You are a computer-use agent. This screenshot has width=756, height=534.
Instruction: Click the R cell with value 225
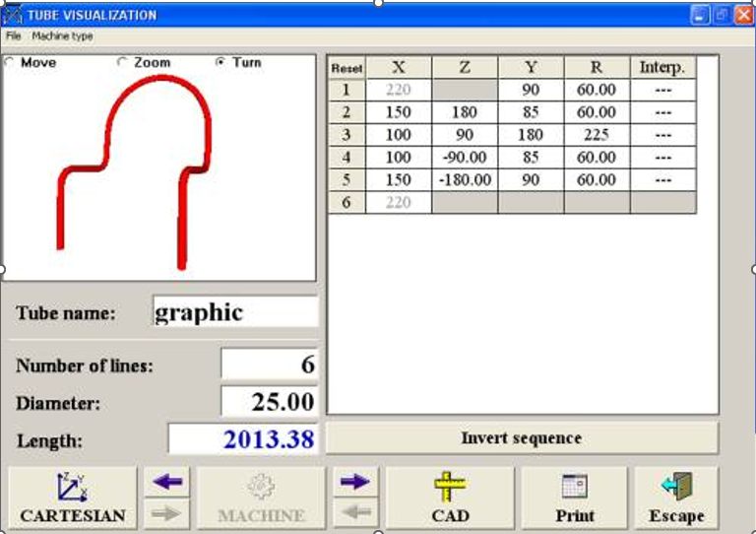point(597,135)
